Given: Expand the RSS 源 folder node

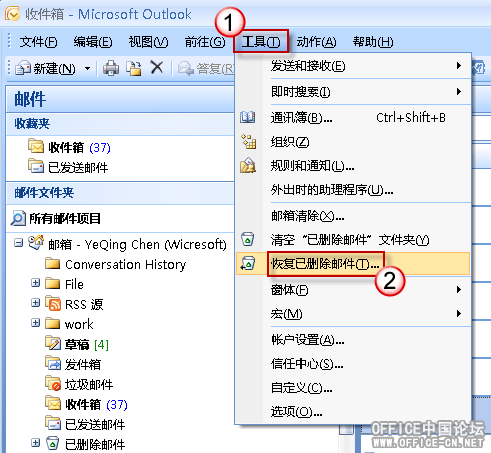Looking at the screenshot, I should pos(35,303).
